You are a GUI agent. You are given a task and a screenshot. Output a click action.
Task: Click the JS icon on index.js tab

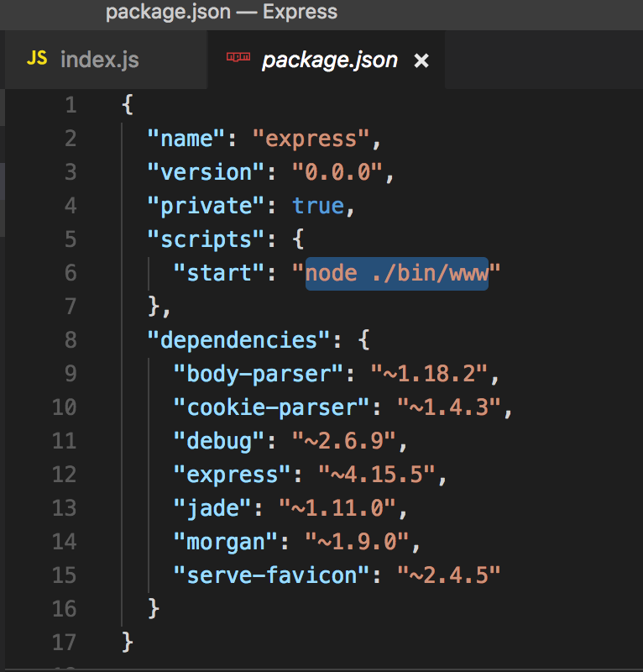pos(37,58)
